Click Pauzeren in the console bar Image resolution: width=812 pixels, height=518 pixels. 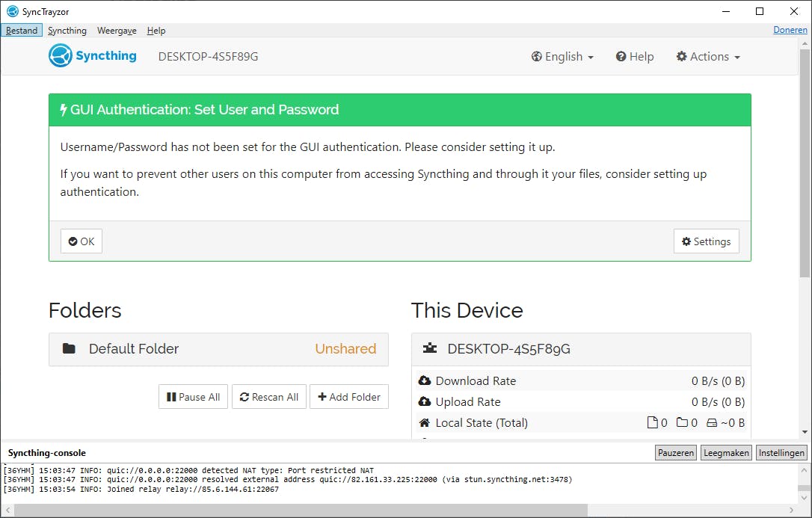[676, 453]
